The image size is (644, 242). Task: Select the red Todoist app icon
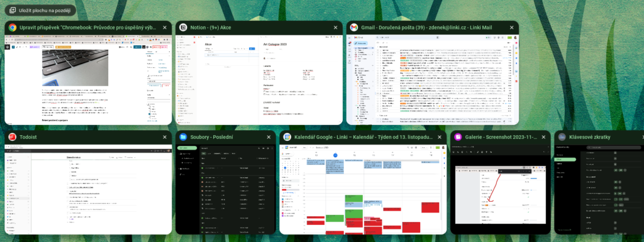click(x=13, y=137)
